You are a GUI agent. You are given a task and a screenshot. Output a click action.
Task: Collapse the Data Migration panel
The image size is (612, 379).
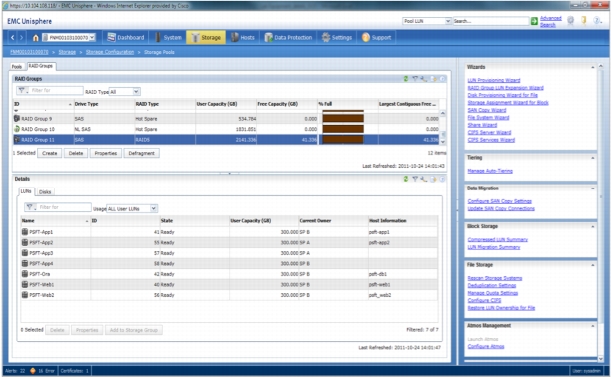pyautogui.click(x=592, y=189)
